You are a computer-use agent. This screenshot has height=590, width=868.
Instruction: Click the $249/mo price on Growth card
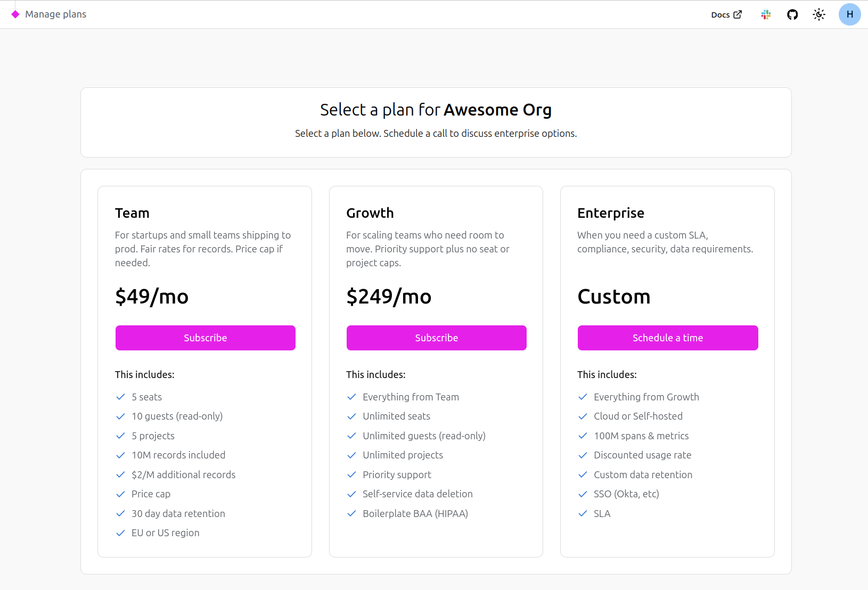tap(389, 297)
